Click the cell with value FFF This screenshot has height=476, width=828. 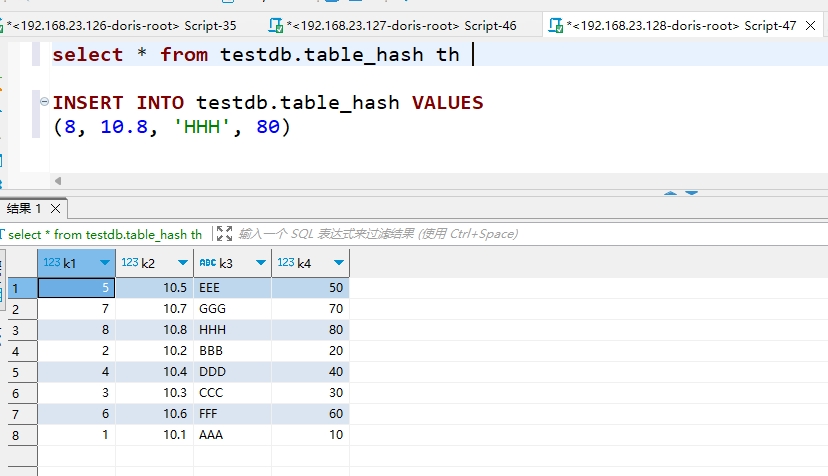232,414
